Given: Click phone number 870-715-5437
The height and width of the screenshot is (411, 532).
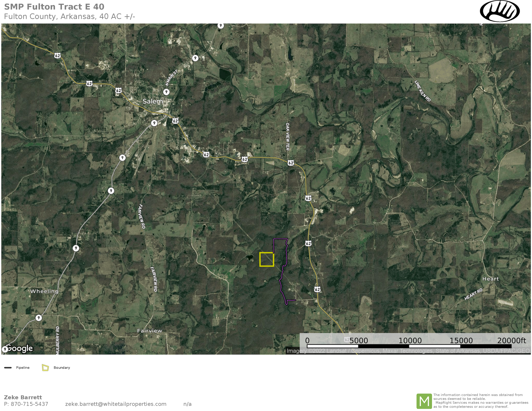Looking at the screenshot, I should coord(30,404).
